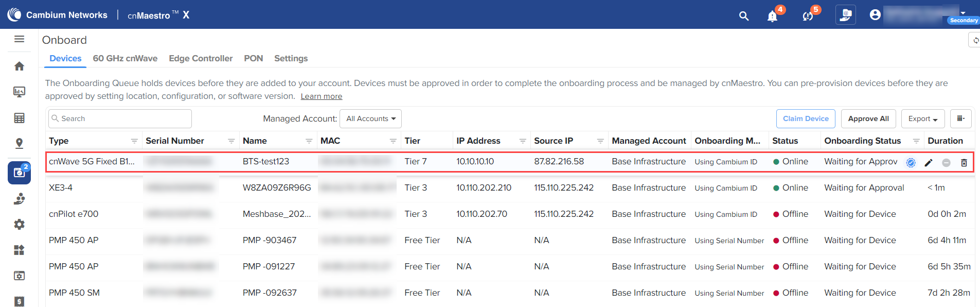Approve the BTS-test123 device
The width and height of the screenshot is (980, 307).
(x=911, y=163)
